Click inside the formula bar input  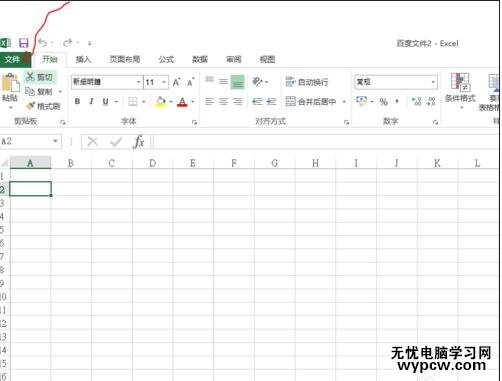tap(327, 142)
